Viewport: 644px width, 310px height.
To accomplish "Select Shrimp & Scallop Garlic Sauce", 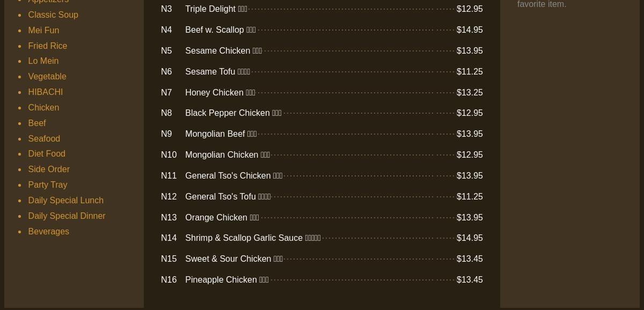I will pos(244,238).
